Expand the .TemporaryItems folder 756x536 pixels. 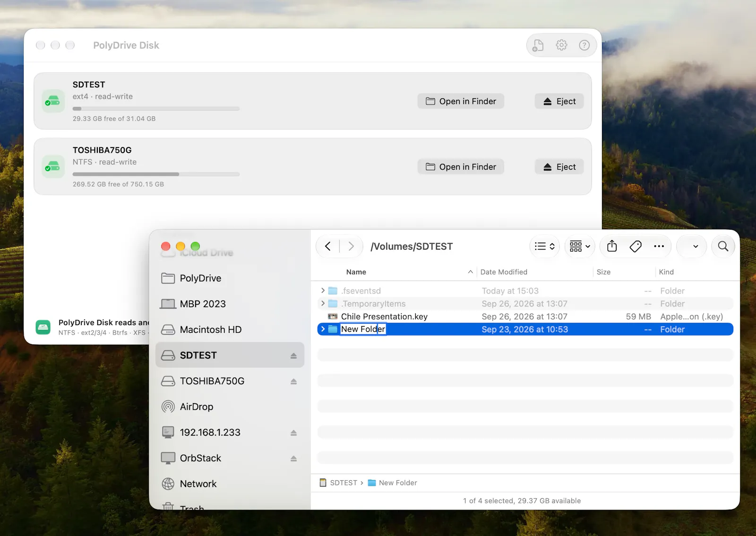[323, 303]
